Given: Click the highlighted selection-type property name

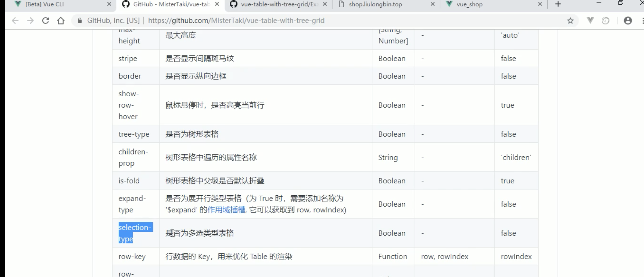Looking at the screenshot, I should tap(135, 233).
